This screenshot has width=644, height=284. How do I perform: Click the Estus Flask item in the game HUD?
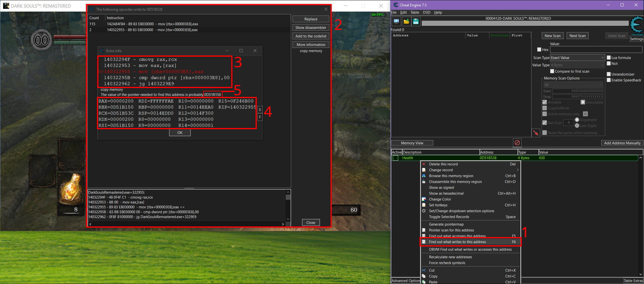72,189
